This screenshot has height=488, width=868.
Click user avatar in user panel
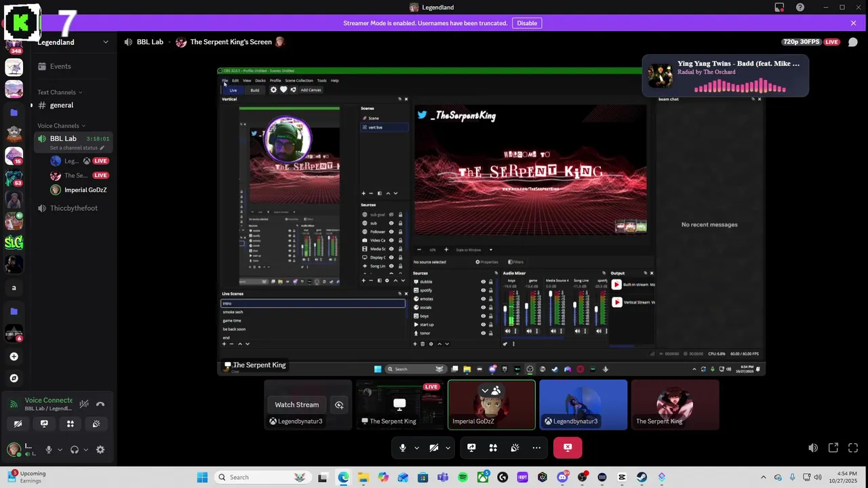click(x=14, y=449)
